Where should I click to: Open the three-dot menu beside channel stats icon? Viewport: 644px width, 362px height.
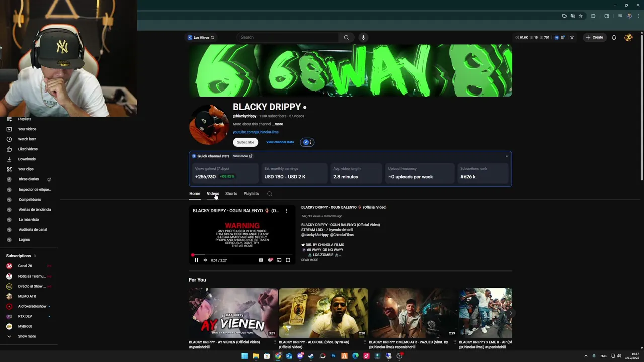[311, 142]
